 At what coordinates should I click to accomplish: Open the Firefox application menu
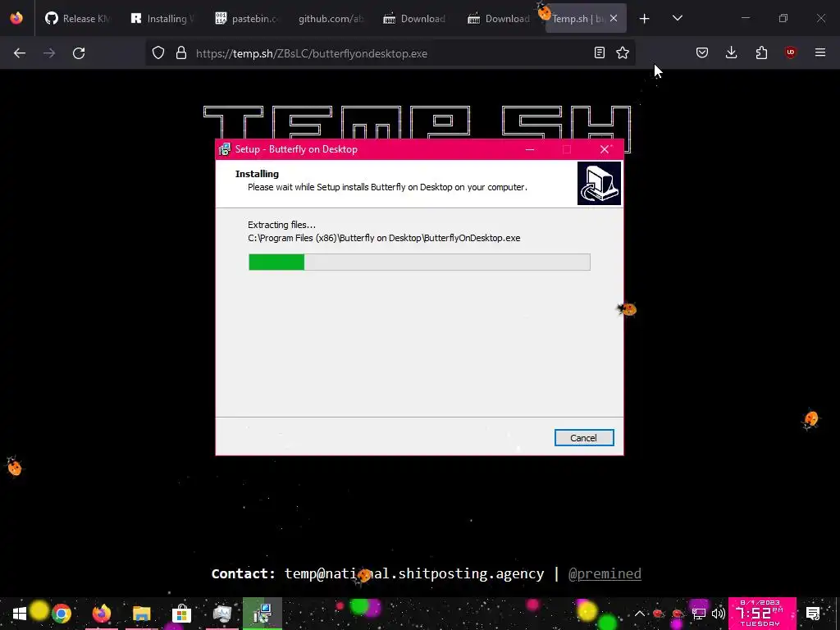[x=820, y=52]
